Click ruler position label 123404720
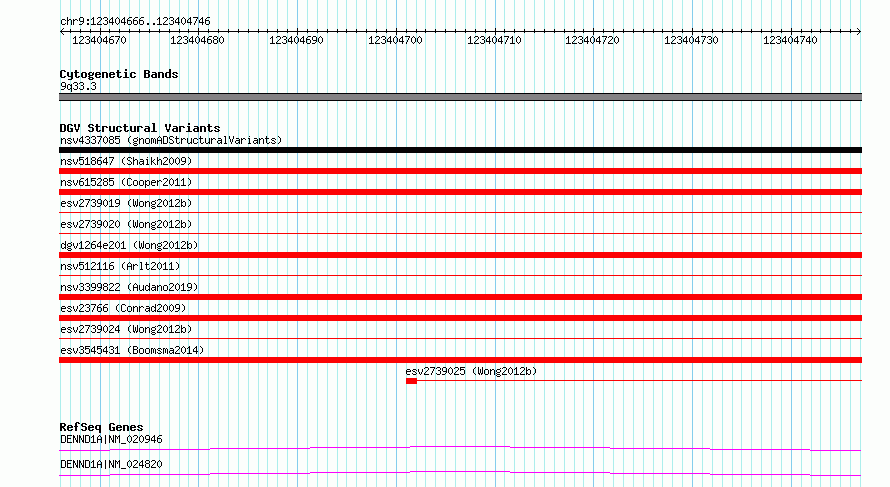890x487 pixels. click(593, 40)
